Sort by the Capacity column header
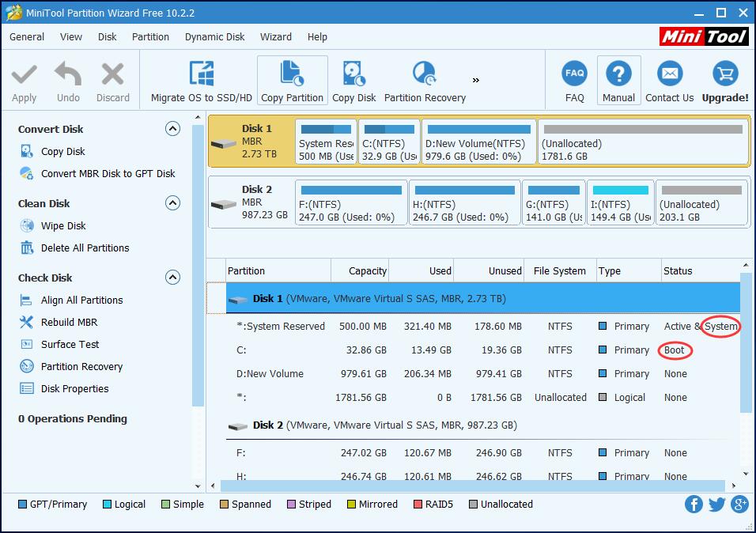Screen dimensions: 756x533 click(x=360, y=271)
